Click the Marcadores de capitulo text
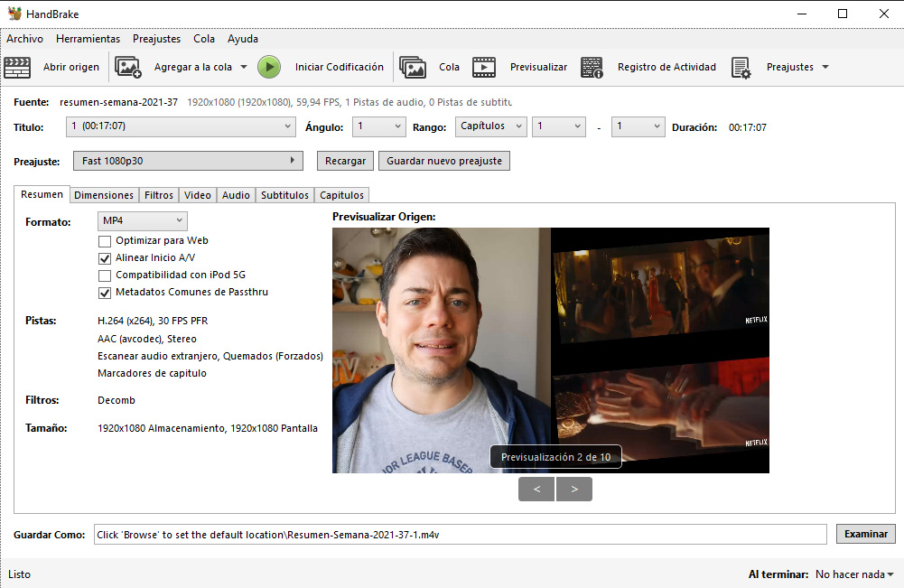 [153, 373]
